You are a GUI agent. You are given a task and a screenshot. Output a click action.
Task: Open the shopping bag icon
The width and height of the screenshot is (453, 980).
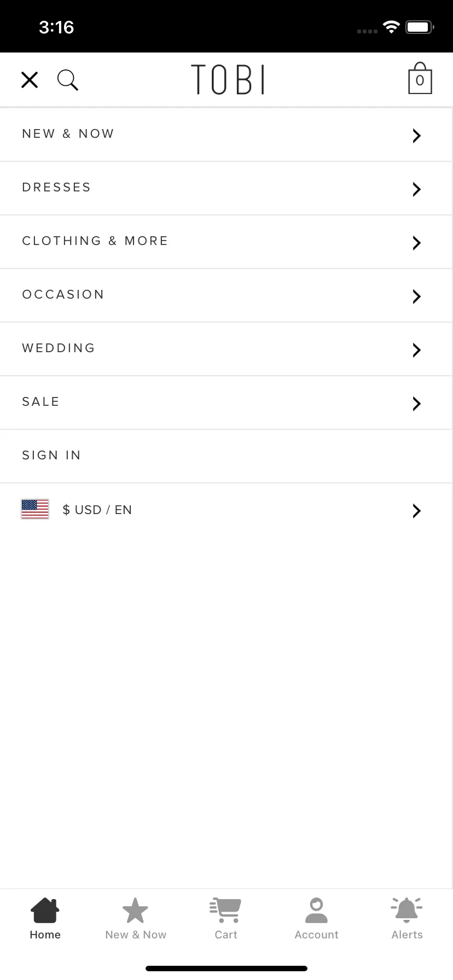(420, 78)
